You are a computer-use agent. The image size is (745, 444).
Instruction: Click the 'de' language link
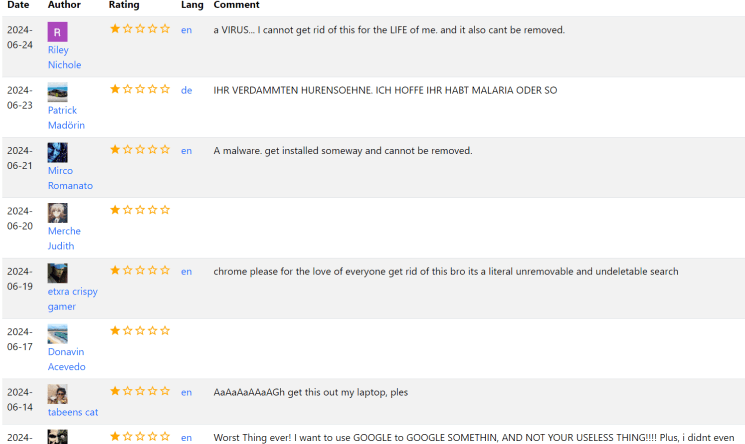(x=186, y=90)
